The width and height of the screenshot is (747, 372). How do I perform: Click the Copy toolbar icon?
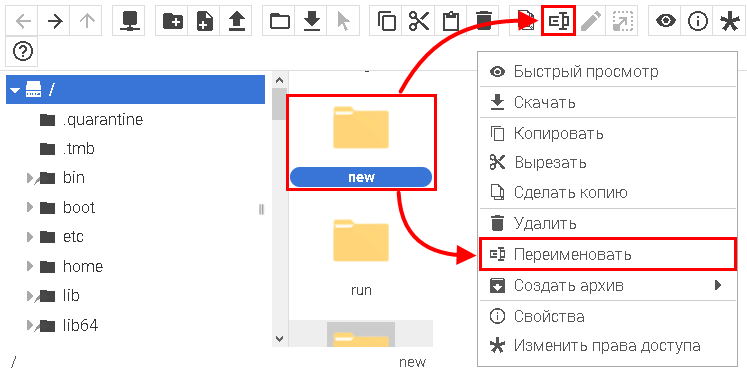click(386, 21)
